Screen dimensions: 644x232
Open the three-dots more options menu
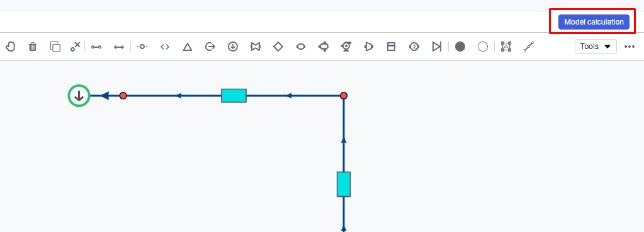pos(630,47)
